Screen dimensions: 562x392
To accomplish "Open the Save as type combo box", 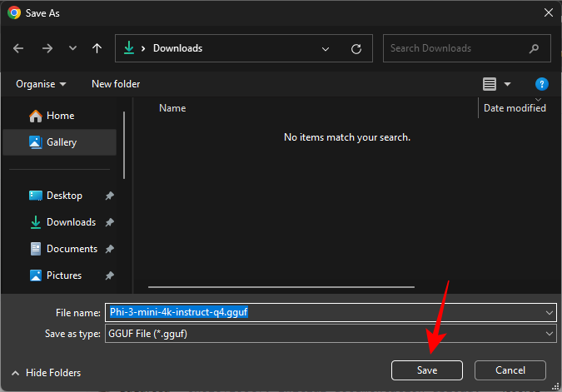I will [x=331, y=334].
